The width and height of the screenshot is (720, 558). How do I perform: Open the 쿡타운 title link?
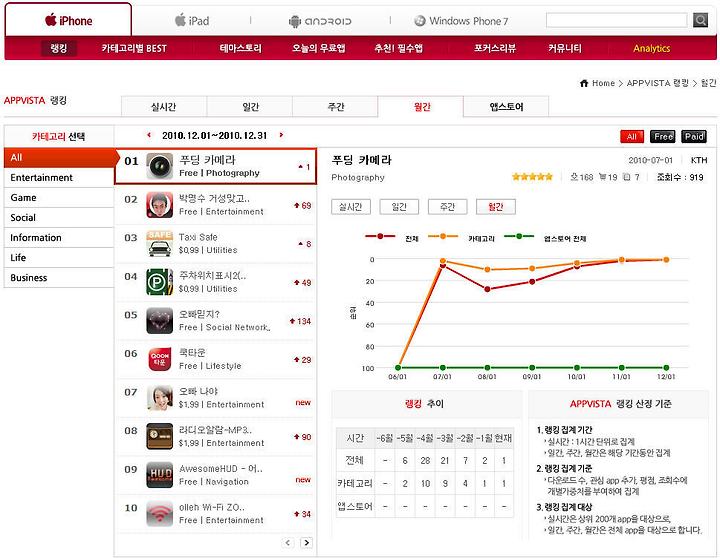192,352
